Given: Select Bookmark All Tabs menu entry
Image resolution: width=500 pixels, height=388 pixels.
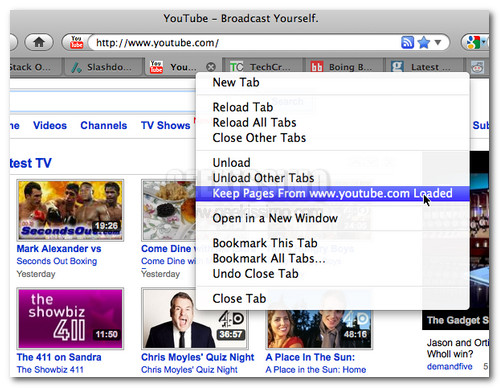Looking at the screenshot, I should tap(332, 258).
